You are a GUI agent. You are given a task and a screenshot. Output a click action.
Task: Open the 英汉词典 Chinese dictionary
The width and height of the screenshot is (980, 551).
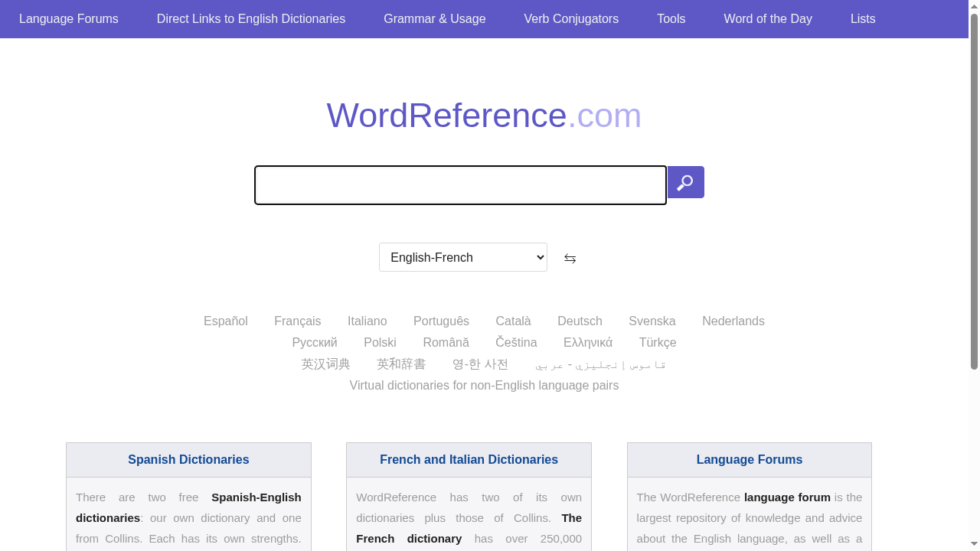click(x=325, y=364)
